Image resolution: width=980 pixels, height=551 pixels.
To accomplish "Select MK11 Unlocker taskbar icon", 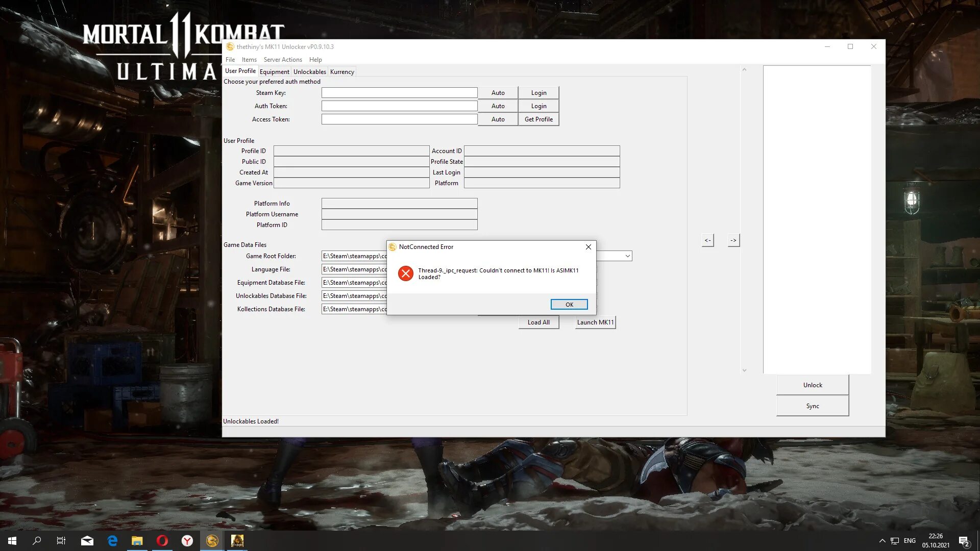I will pyautogui.click(x=212, y=541).
